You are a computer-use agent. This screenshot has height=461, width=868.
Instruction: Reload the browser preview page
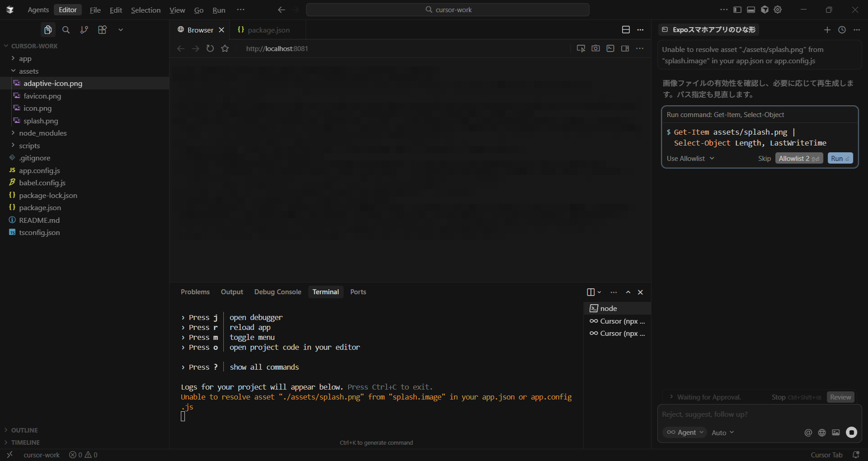tap(210, 48)
